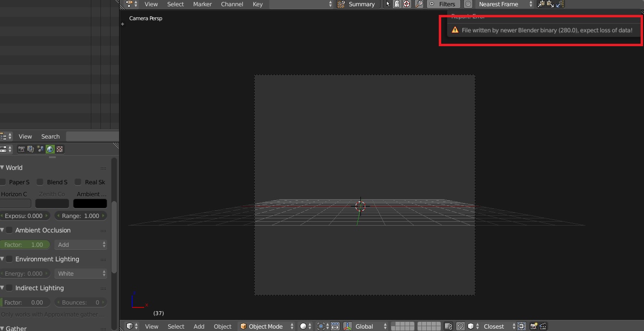Toggle Show Errors lifebuoy icon
Screen dimensions: 644x331
click(x=407, y=4)
